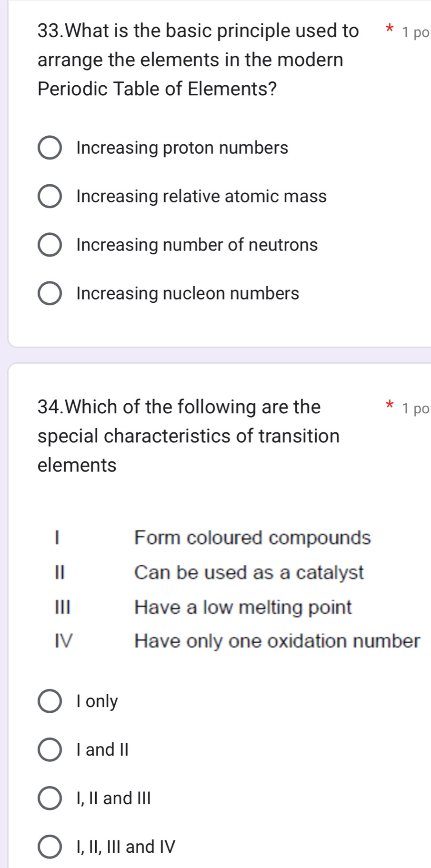Select 'Increasing nucleon numbers' radio button
431x868 pixels.
[50, 294]
